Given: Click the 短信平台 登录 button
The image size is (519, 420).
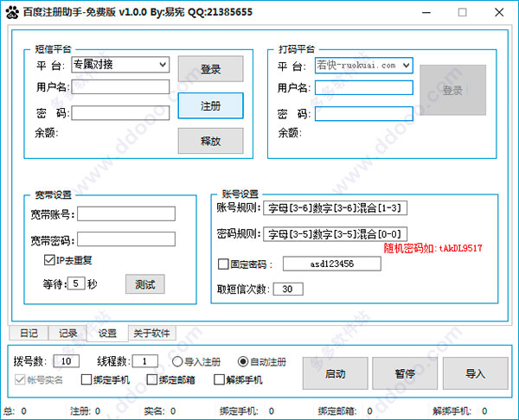Looking at the screenshot, I should 210,69.
